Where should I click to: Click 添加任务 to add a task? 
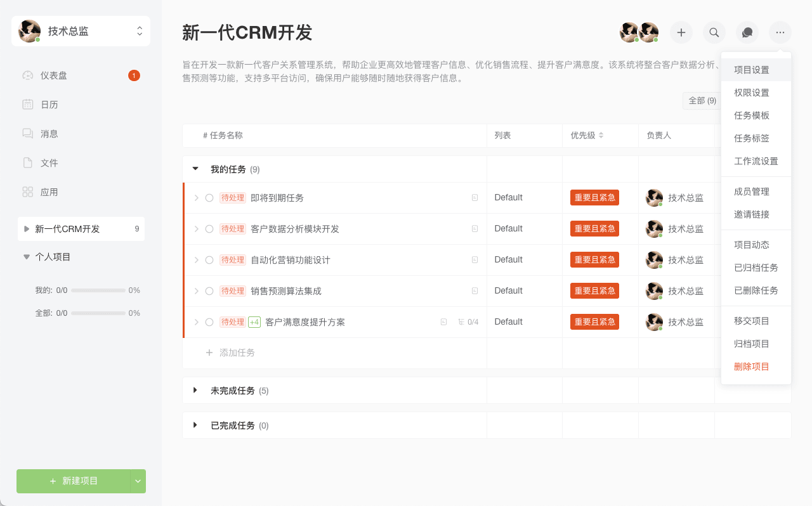[237, 353]
